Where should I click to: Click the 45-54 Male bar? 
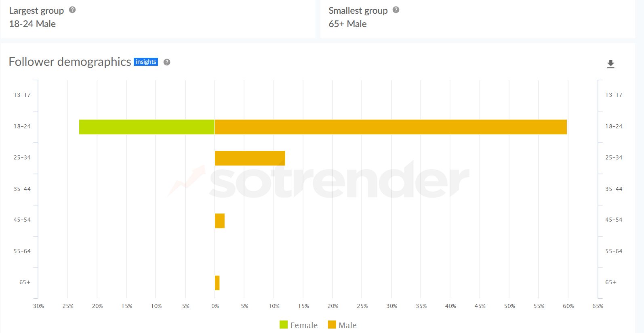point(219,221)
